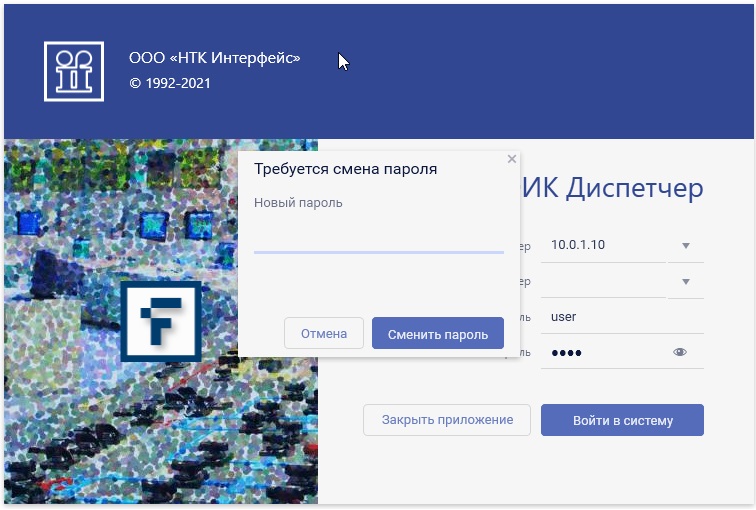Viewport: 756px width, 510px height.
Task: Click the Войти в систему button
Action: point(622,420)
